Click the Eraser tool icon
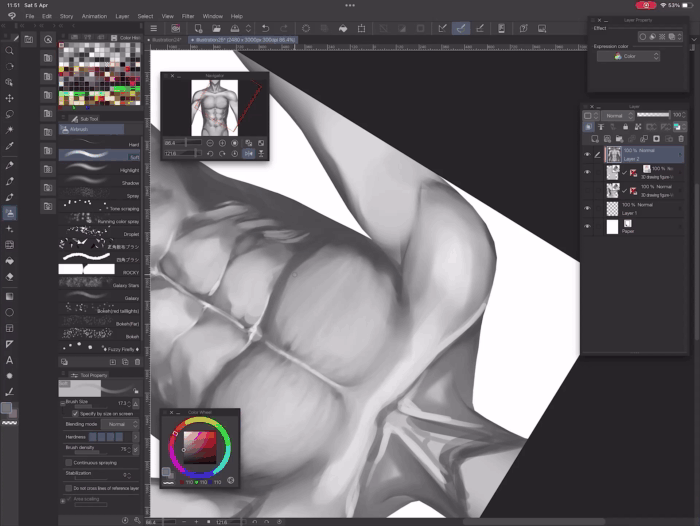 click(x=10, y=277)
